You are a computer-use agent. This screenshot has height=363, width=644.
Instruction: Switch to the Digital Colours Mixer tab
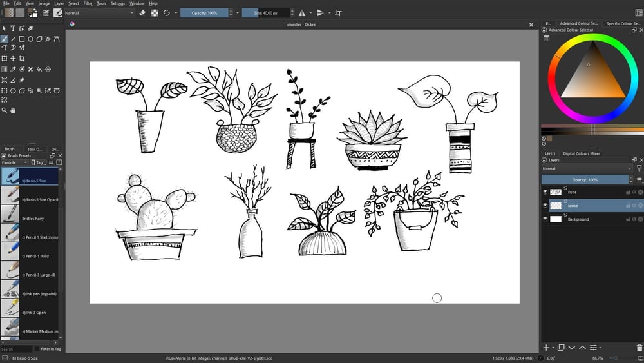tap(581, 153)
